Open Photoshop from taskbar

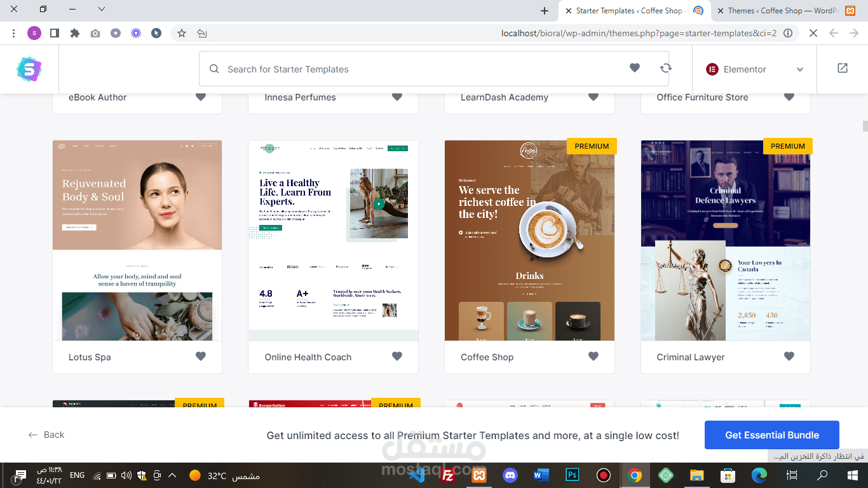pyautogui.click(x=573, y=475)
